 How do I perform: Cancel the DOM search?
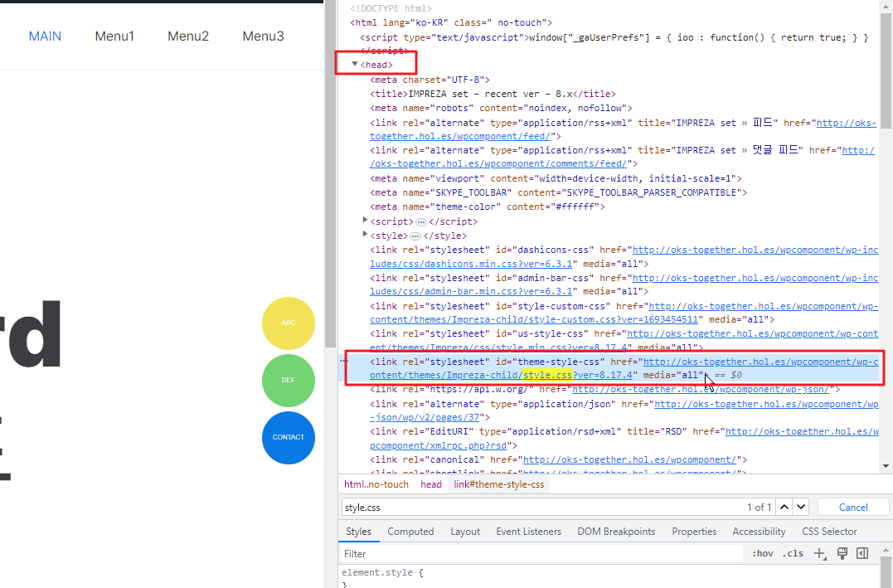click(853, 507)
